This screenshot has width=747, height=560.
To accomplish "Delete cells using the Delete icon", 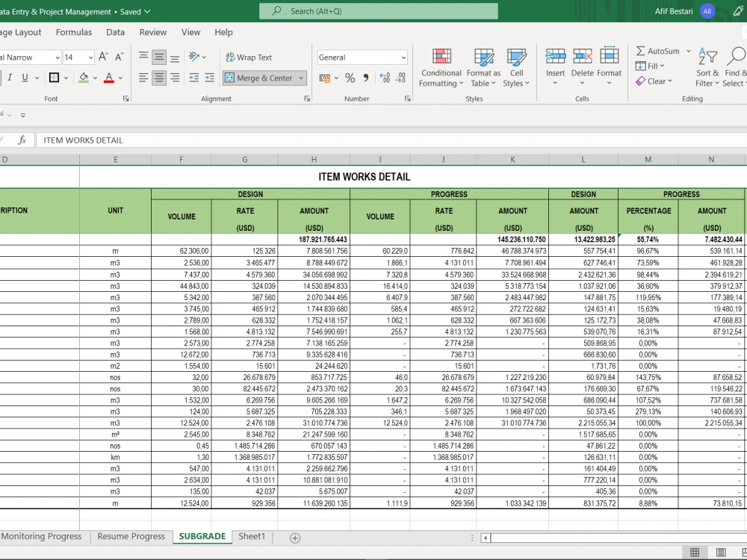I will [582, 57].
